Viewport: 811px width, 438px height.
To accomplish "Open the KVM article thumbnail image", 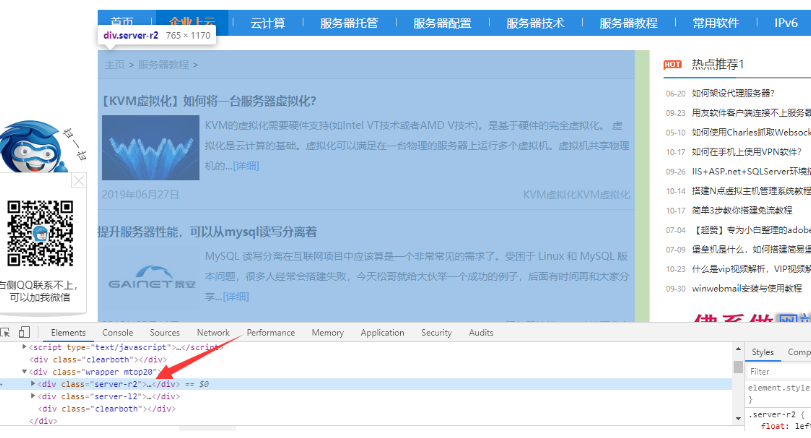I will coord(151,147).
